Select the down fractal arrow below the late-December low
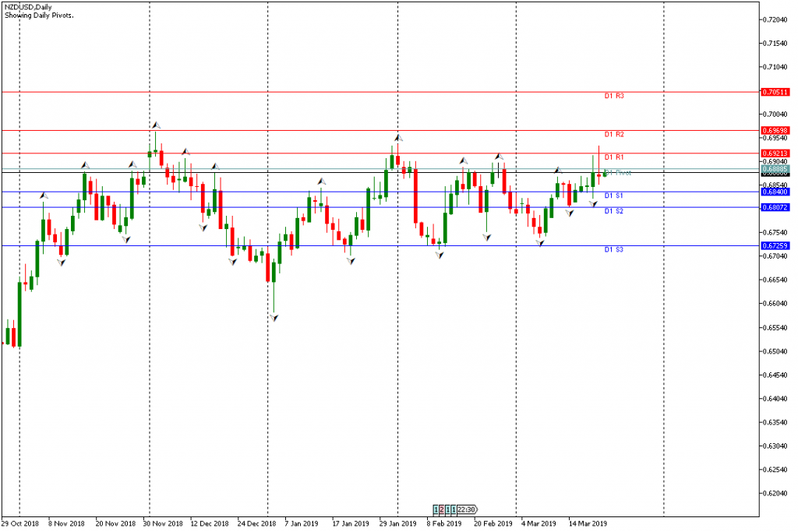The image size is (798, 532). point(274,318)
